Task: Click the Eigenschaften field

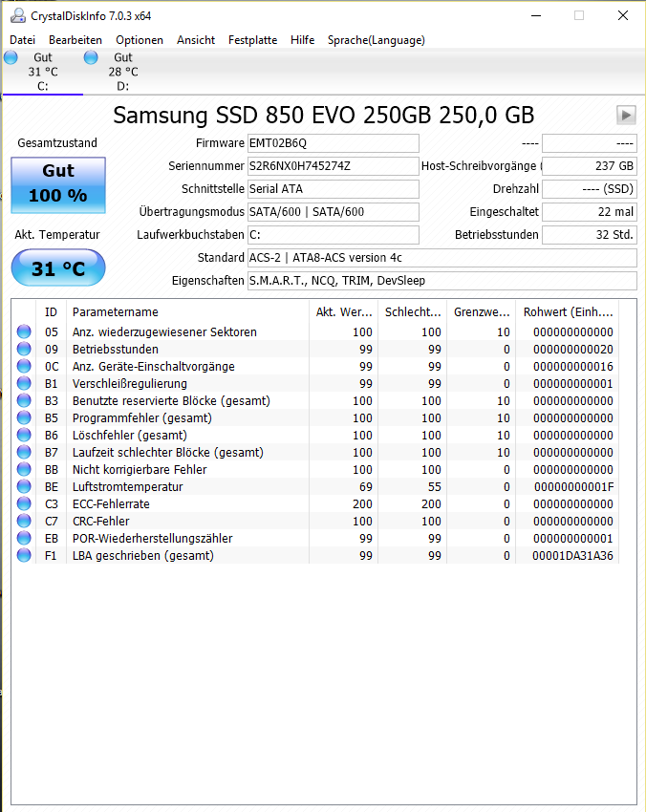Action: (x=441, y=280)
